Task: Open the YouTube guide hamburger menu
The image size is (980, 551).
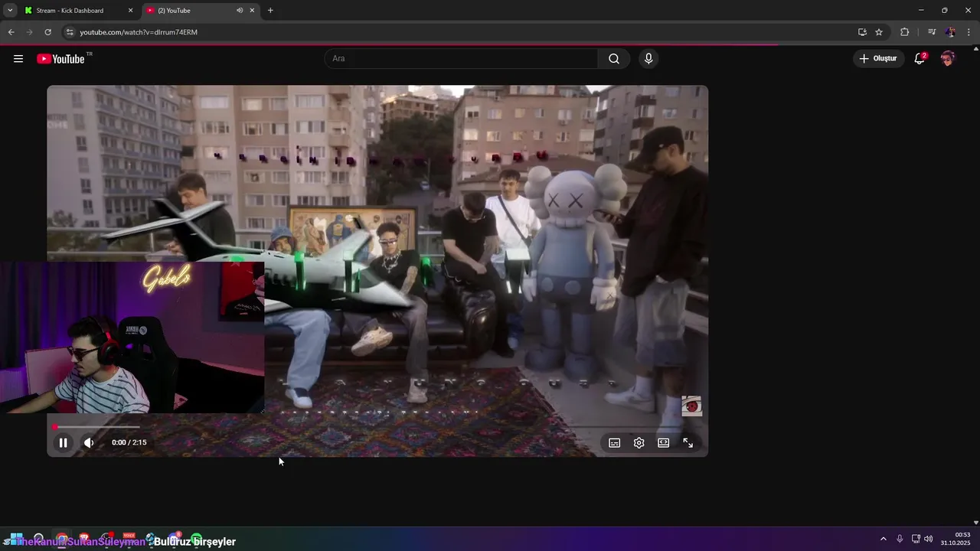Action: [18, 59]
